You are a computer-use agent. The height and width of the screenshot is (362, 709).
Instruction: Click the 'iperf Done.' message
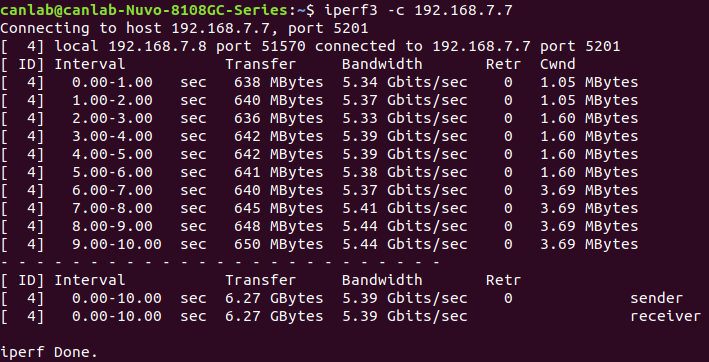pyautogui.click(x=49, y=352)
